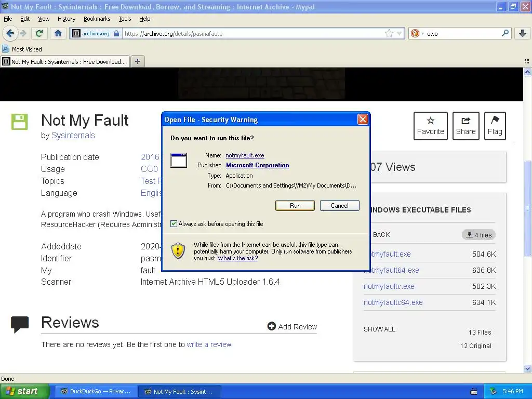532x399 pixels.
Task: Click the green floppy disk software icon
Action: pyautogui.click(x=19, y=122)
